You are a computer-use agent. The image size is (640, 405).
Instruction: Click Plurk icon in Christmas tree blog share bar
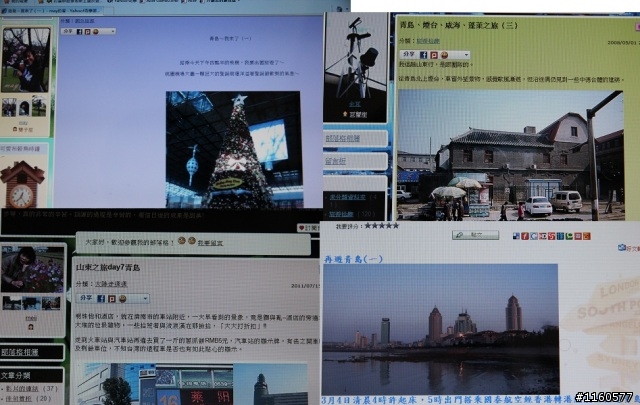[87, 31]
